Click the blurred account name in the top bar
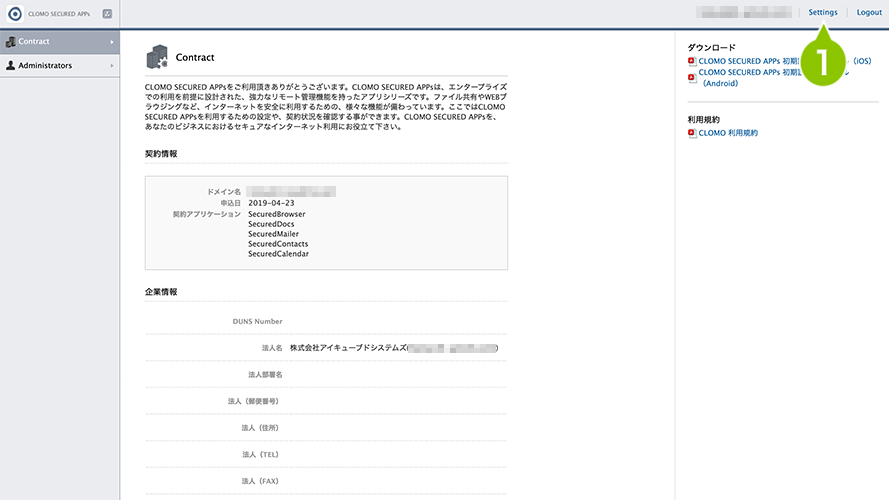 tap(744, 12)
